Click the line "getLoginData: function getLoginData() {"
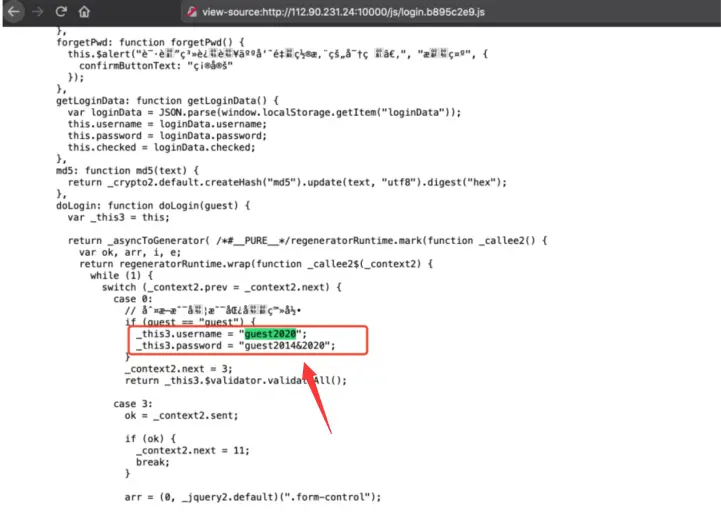 coord(167,101)
